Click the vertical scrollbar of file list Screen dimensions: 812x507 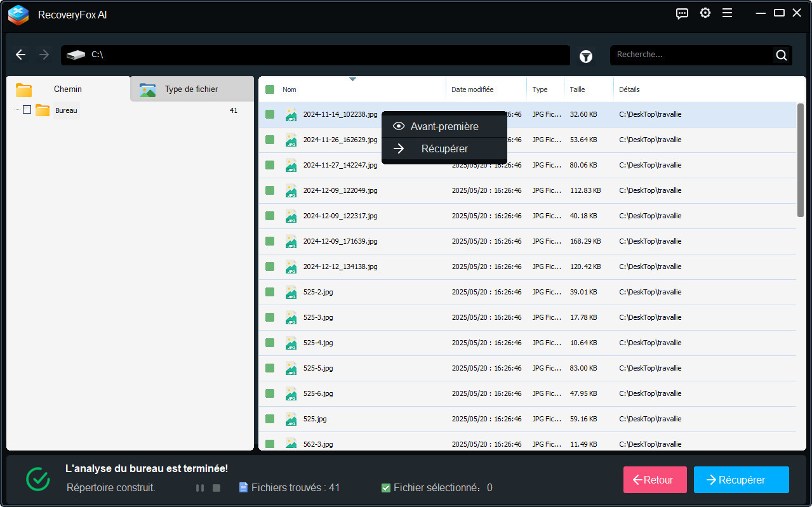click(x=801, y=161)
